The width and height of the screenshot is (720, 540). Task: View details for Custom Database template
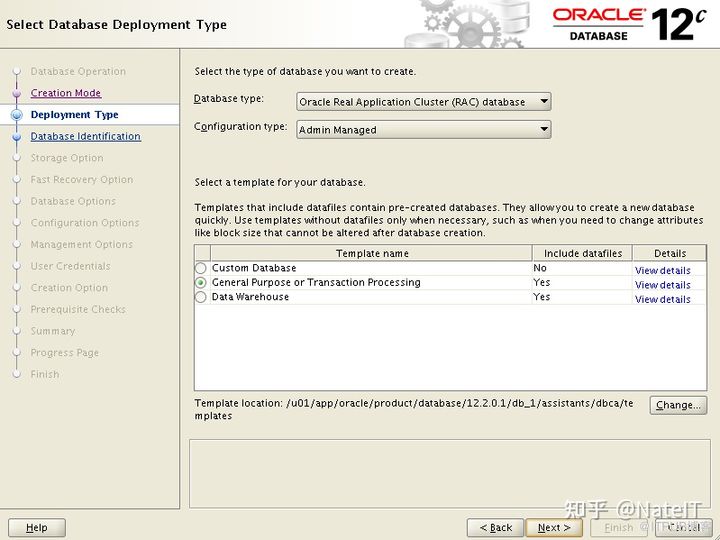[663, 270]
